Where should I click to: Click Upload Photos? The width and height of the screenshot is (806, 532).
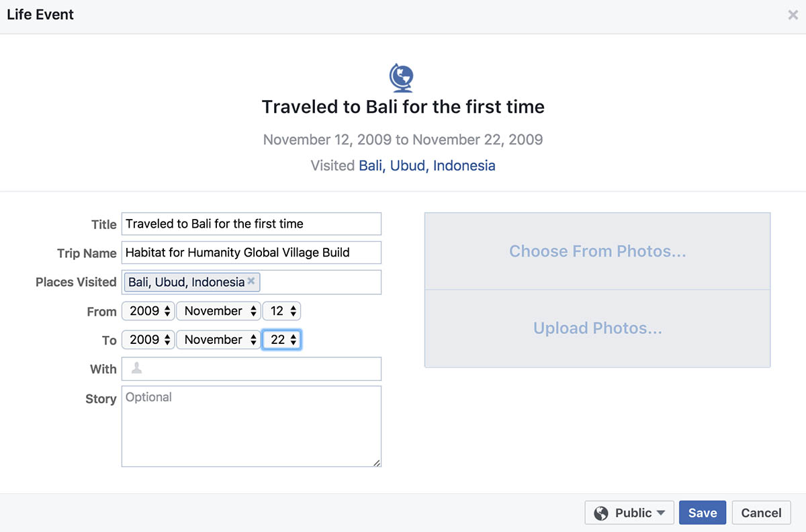pyautogui.click(x=598, y=328)
